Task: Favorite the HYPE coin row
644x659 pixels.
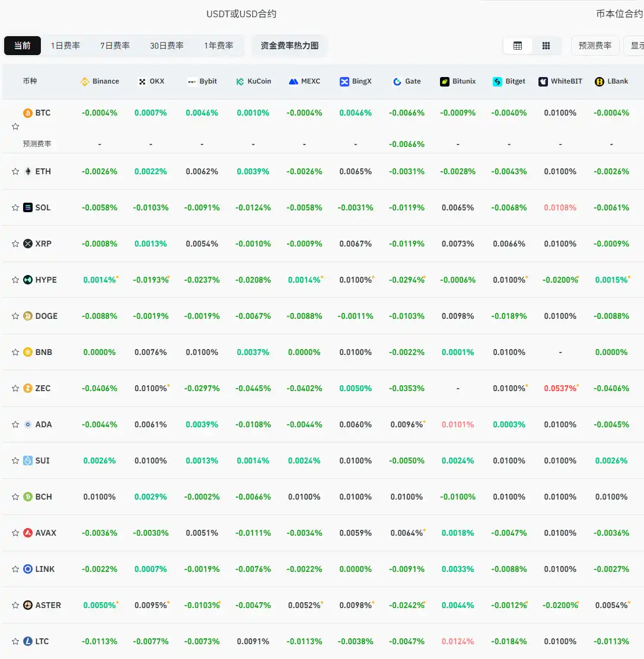Action: click(15, 280)
